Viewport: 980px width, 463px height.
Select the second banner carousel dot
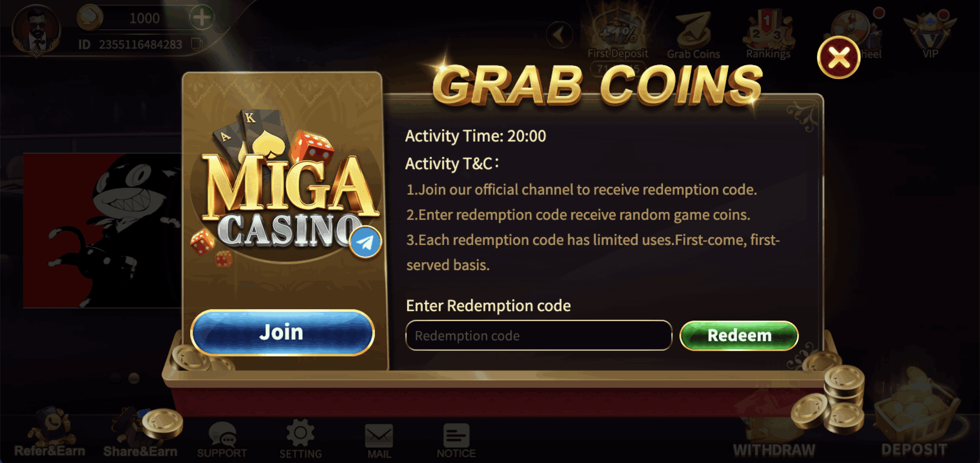coord(134,378)
